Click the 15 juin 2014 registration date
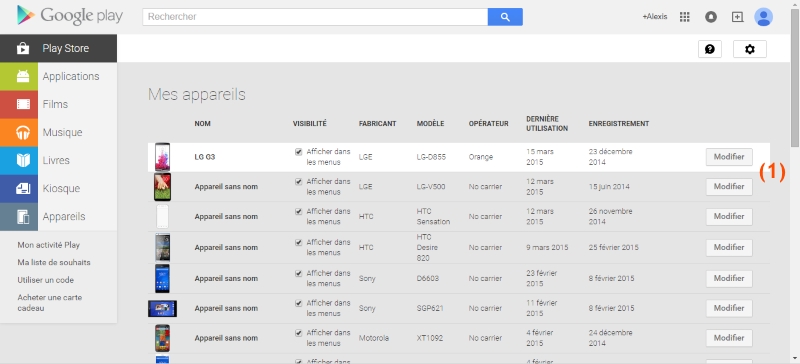Viewport: 800px width, 364px height. click(x=609, y=187)
